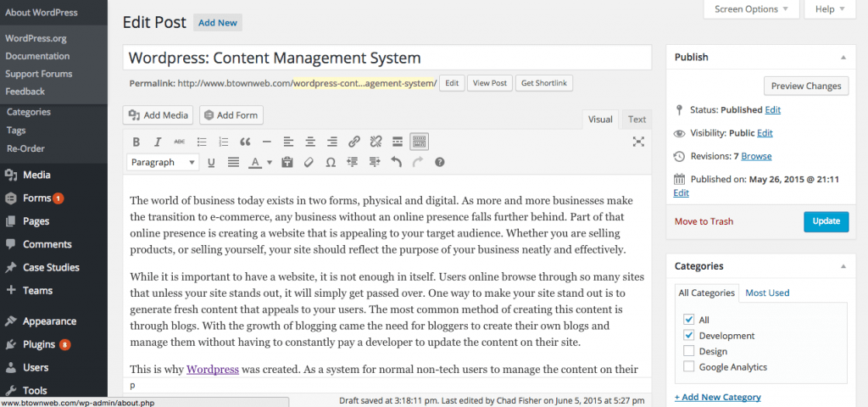This screenshot has height=407, width=868.
Task: Remove link from selected text
Action: pos(376,142)
